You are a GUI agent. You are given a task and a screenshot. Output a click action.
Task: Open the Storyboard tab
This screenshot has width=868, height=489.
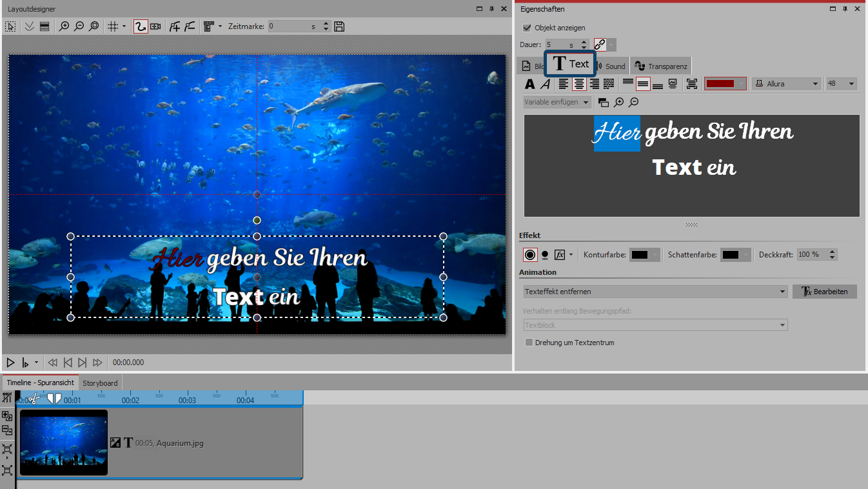click(x=100, y=383)
